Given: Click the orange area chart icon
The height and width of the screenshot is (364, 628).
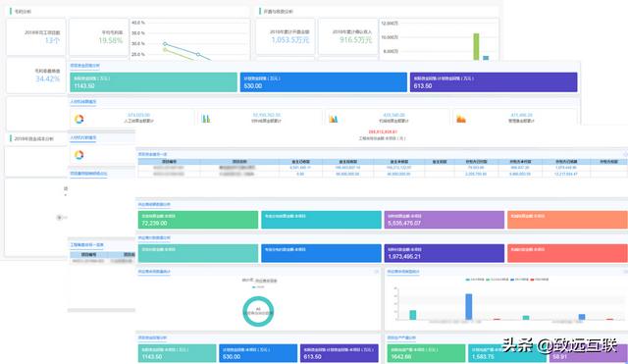Looking at the screenshot, I should point(461,119).
